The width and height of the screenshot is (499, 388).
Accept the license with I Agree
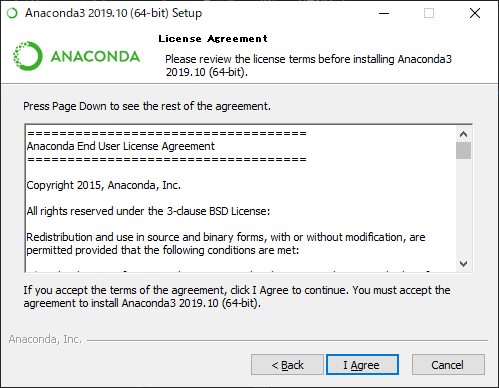pyautogui.click(x=362, y=365)
